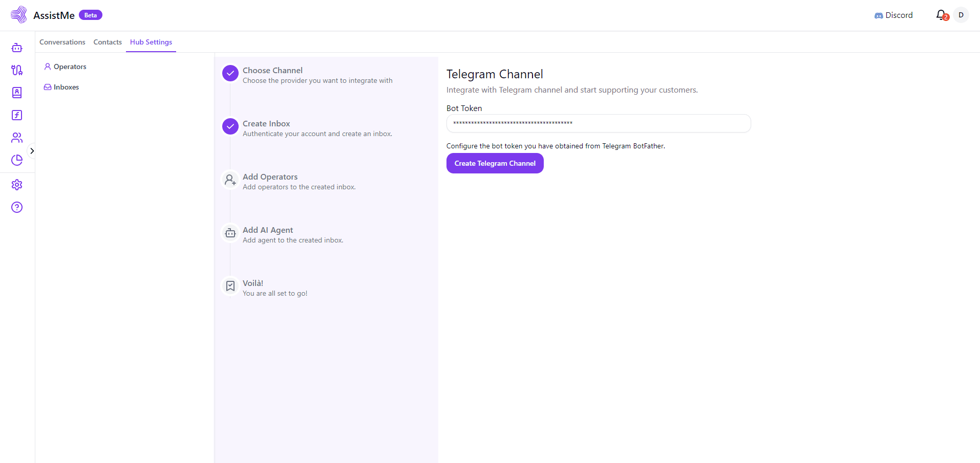Image resolution: width=980 pixels, height=463 pixels.
Task: Click the Bot Token label
Action: tap(464, 108)
